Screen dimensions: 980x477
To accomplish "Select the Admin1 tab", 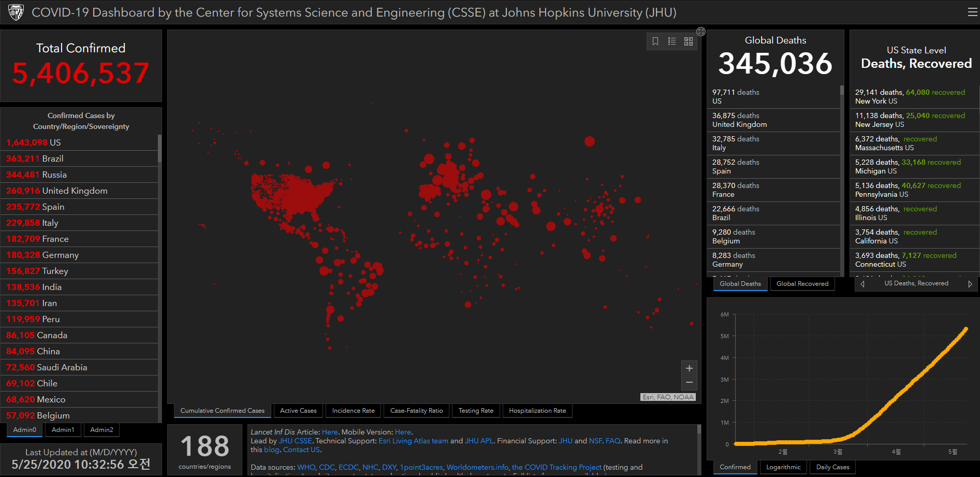I will (x=63, y=430).
